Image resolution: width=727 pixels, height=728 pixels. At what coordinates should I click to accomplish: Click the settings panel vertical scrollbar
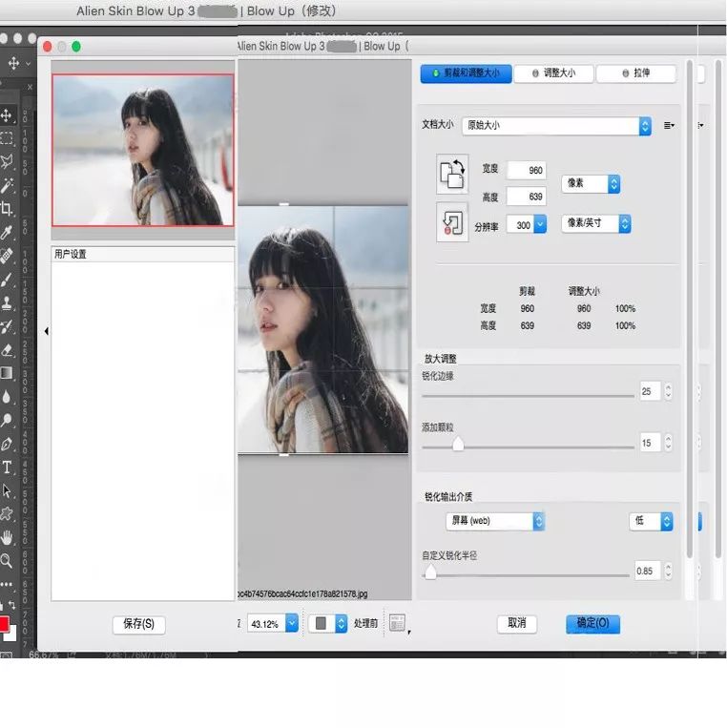click(690, 309)
